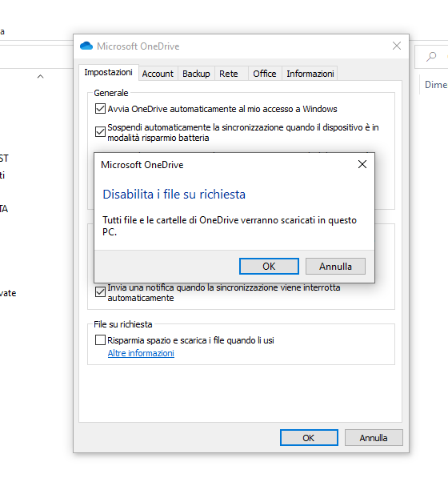Click Annulla at bottom of settings window
Viewport: 448px width, 482px height.
click(374, 438)
